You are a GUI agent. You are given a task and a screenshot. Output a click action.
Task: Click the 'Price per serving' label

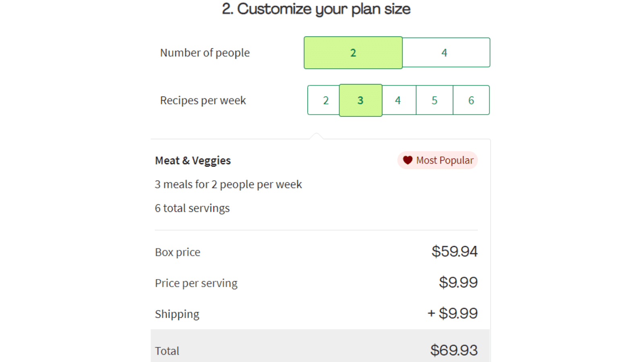point(196,283)
